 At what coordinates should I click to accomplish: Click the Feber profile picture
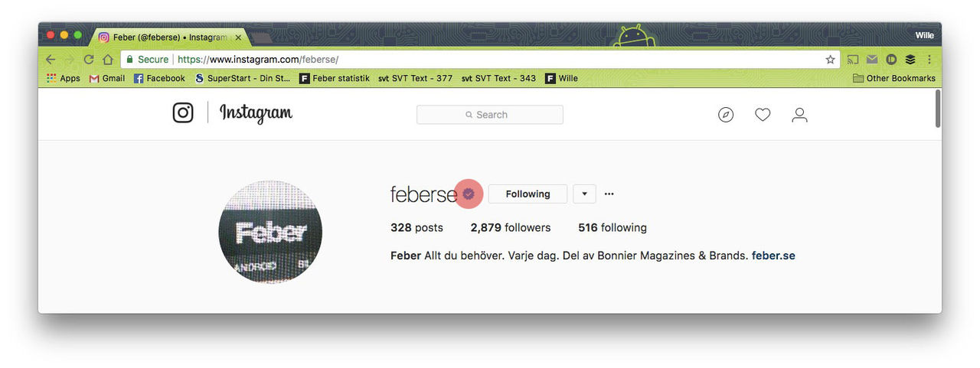(x=270, y=232)
